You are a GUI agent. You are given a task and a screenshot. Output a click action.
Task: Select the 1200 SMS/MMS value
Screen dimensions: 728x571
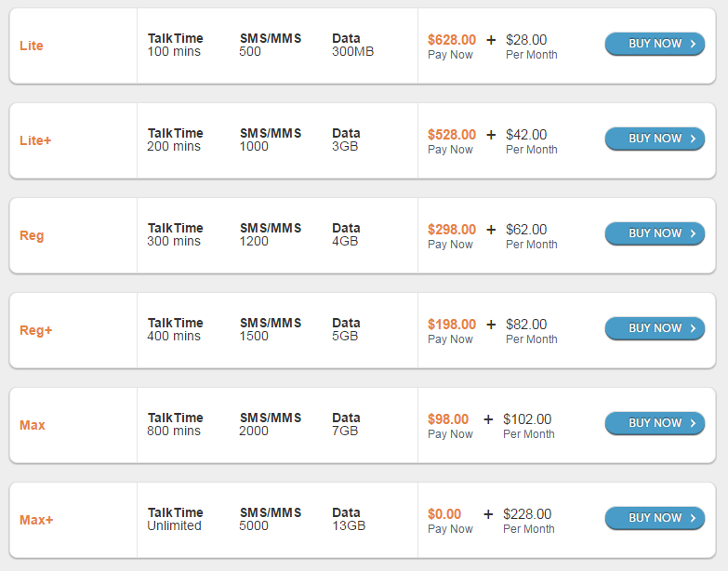coord(254,241)
